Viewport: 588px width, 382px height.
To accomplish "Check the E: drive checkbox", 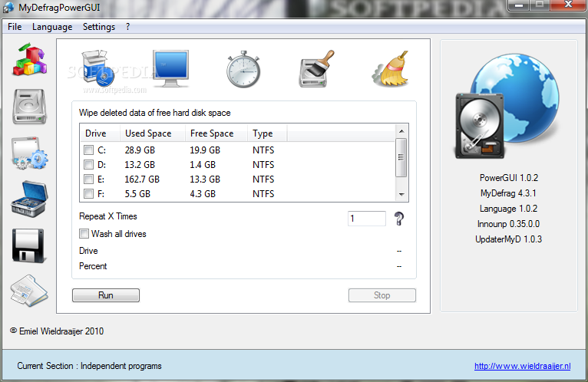I will click(88, 179).
